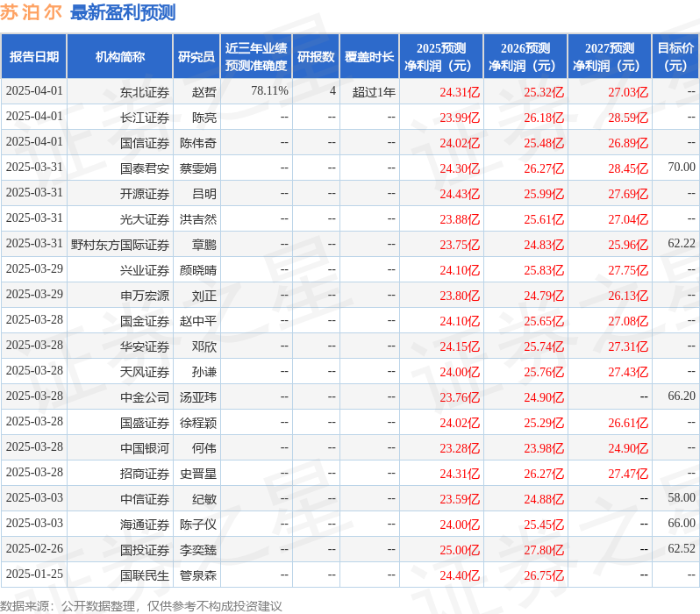Image resolution: width=700 pixels, height=614 pixels.
Task: Click the 2025-02-26 report date
Action: (x=34, y=549)
